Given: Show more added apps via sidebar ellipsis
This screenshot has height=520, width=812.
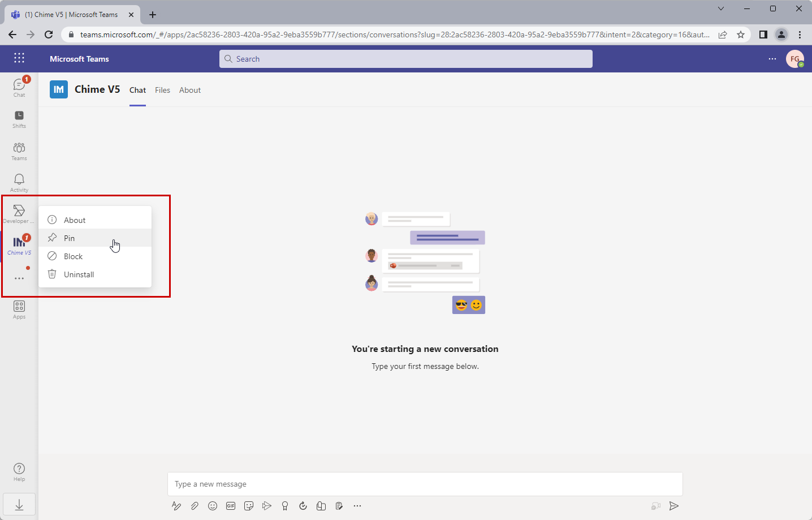Looking at the screenshot, I should point(19,278).
